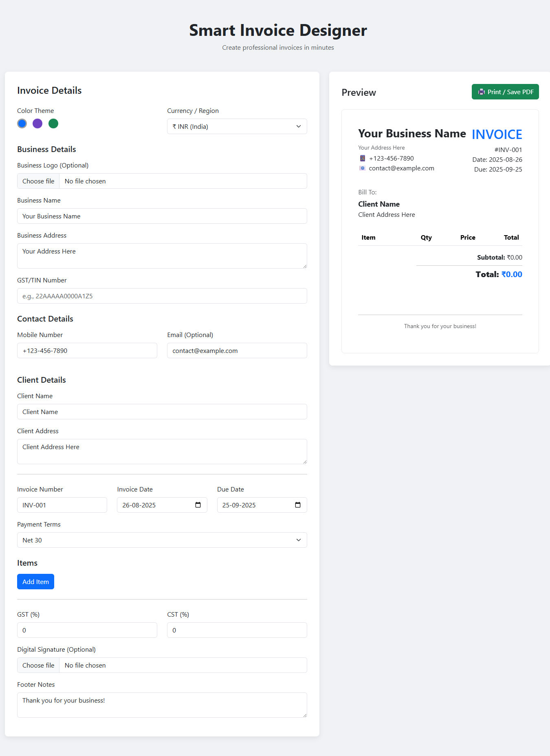Screen dimensions: 550x756
Task: Click the Total ₹0.00 amount in preview
Action: tap(512, 274)
